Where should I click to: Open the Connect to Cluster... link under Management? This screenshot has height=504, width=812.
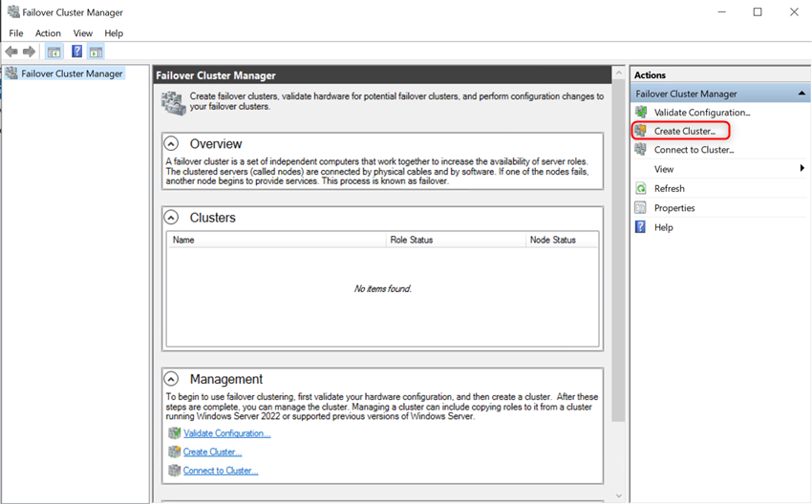click(221, 471)
